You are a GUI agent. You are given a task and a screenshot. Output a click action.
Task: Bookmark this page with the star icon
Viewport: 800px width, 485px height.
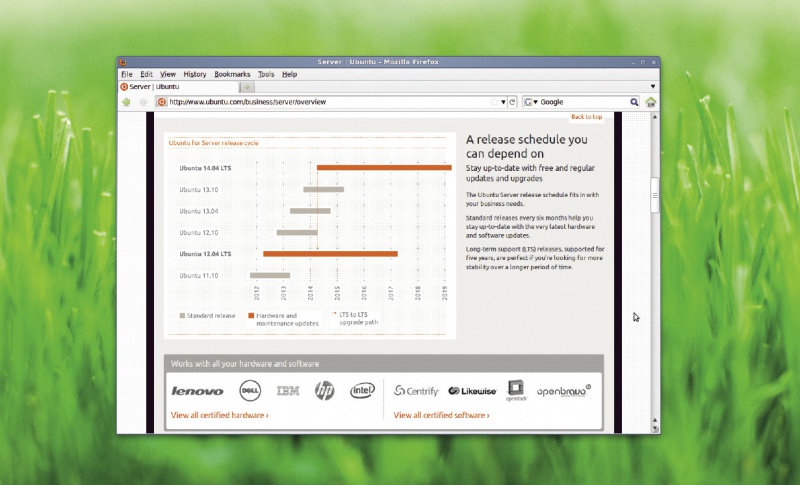click(x=494, y=102)
